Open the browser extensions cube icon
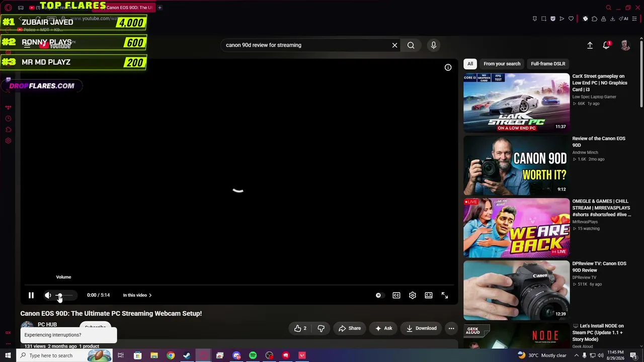 (594, 19)
